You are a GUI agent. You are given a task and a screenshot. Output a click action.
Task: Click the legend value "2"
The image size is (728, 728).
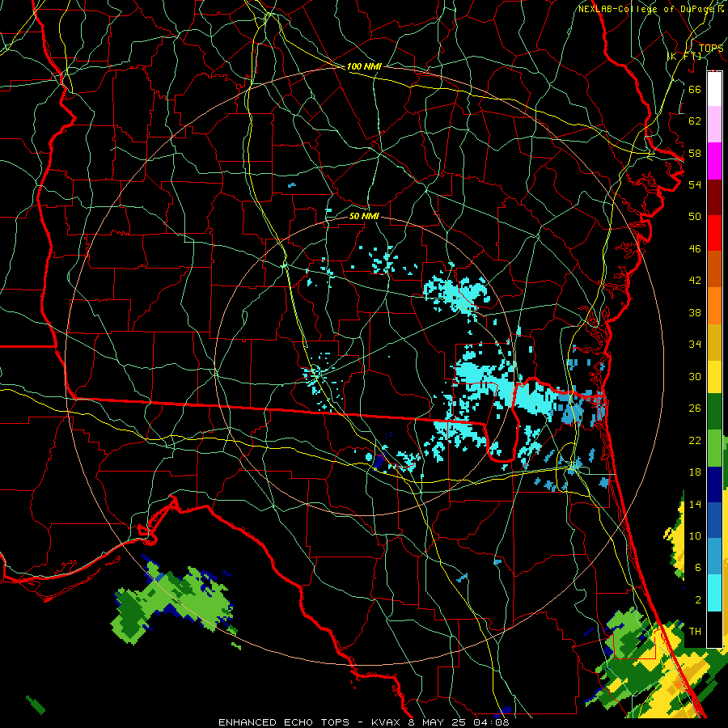coord(697,600)
